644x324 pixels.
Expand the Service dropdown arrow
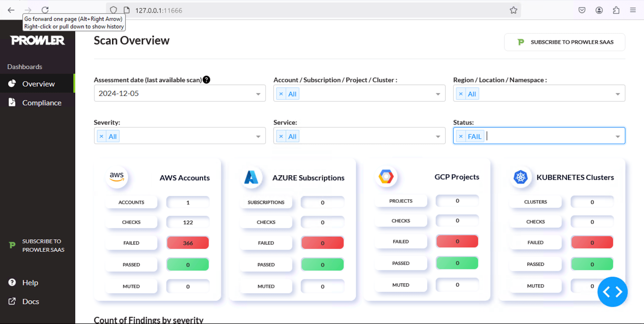point(438,136)
